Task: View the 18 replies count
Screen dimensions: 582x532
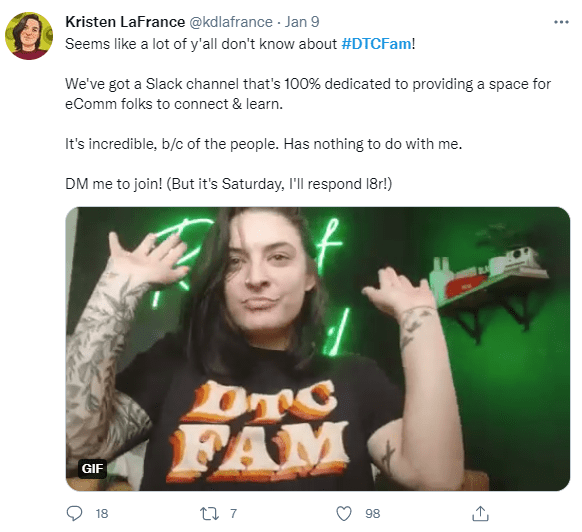Action: coord(102,513)
